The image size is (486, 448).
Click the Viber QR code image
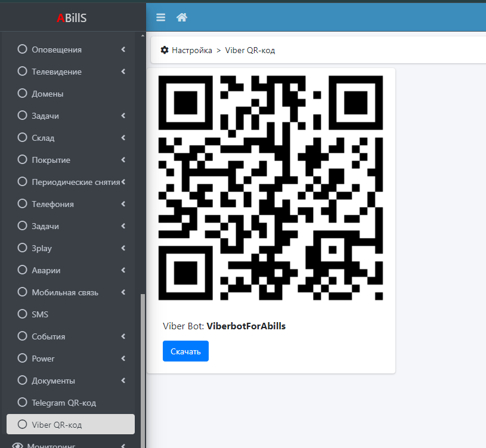[271, 188]
